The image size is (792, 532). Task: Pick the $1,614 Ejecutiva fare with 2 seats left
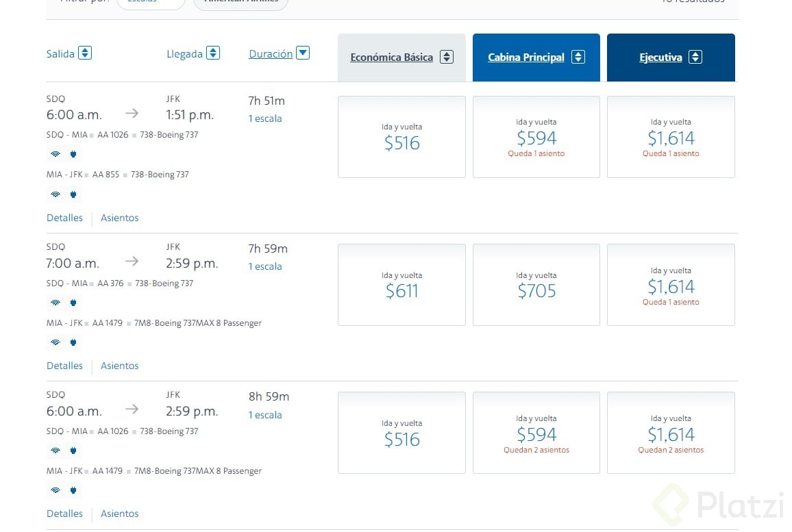tap(671, 433)
